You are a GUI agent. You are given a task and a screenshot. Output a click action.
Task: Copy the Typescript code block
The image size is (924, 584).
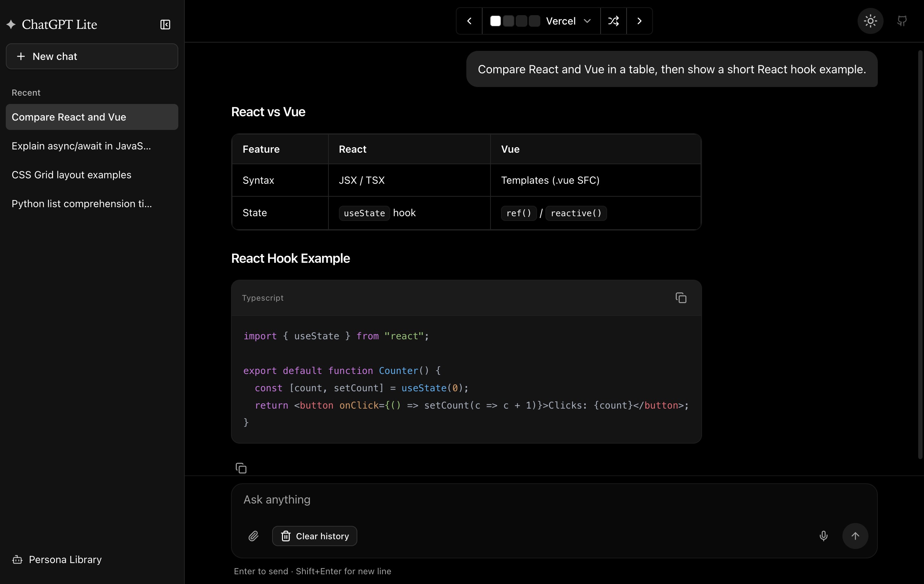pyautogui.click(x=681, y=298)
